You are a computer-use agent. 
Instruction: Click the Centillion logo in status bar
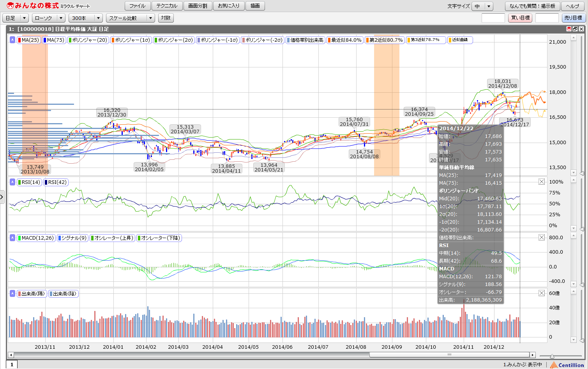[567, 365]
